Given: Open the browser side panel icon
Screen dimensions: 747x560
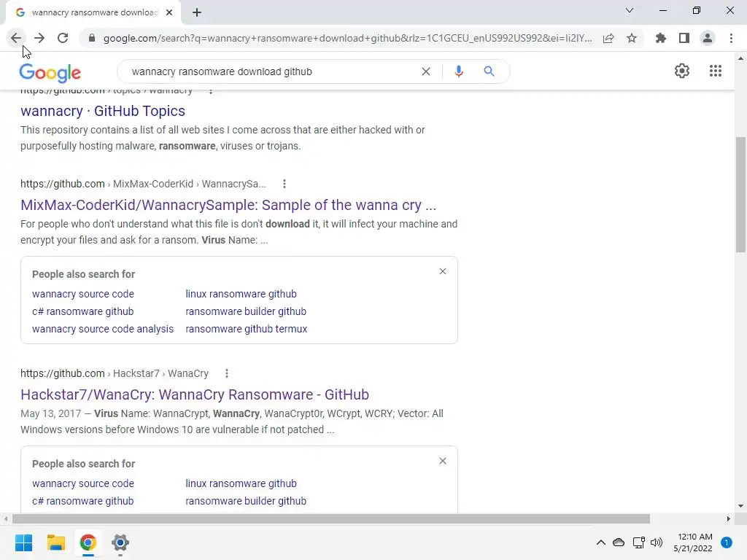Looking at the screenshot, I should click(x=684, y=38).
